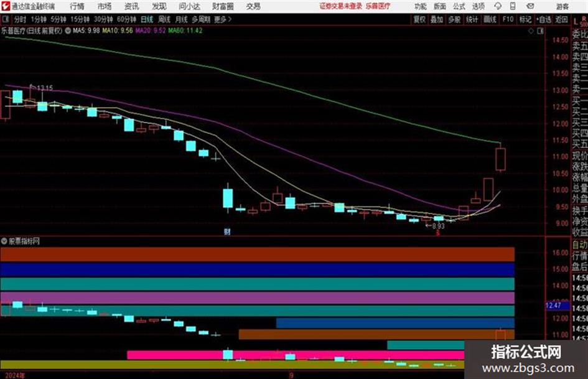Select the 周线 weekly period
This screenshot has width=588, height=379.
click(x=164, y=19)
